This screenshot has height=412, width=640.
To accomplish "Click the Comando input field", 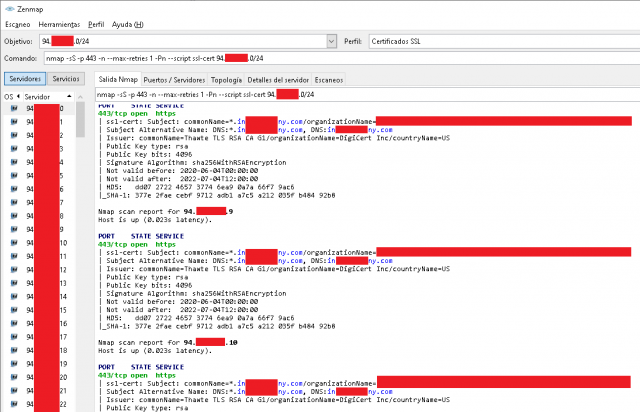I will [x=342, y=58].
